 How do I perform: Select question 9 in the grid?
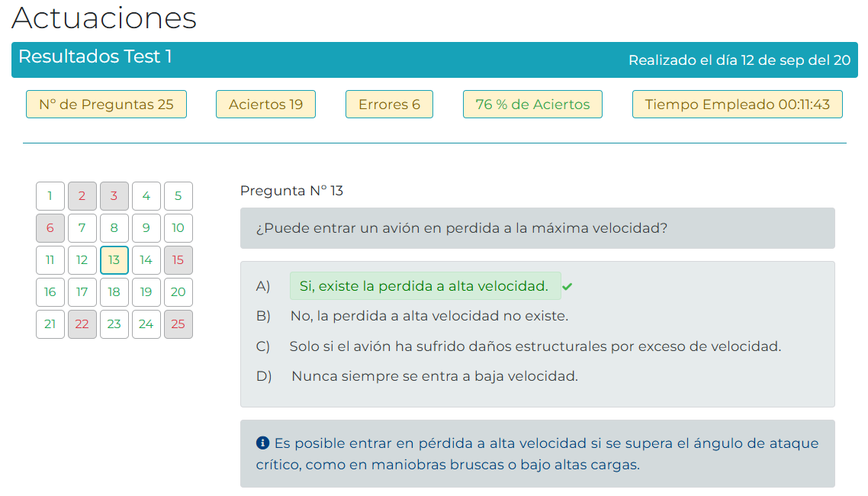point(146,228)
